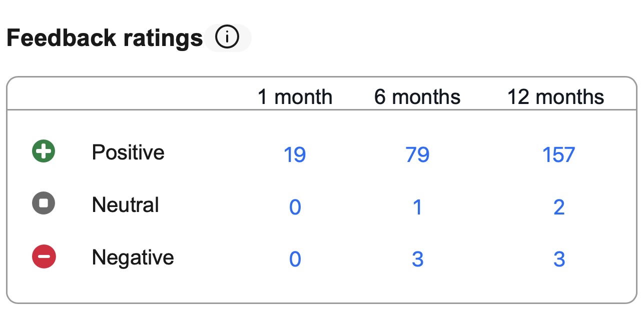
Task: Click the Neutral row label
Action: (x=125, y=205)
